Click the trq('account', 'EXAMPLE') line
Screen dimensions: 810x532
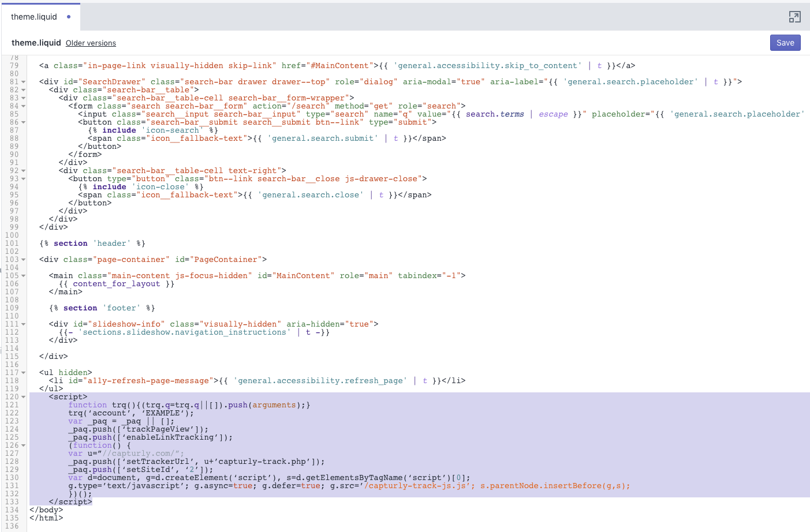(x=131, y=413)
